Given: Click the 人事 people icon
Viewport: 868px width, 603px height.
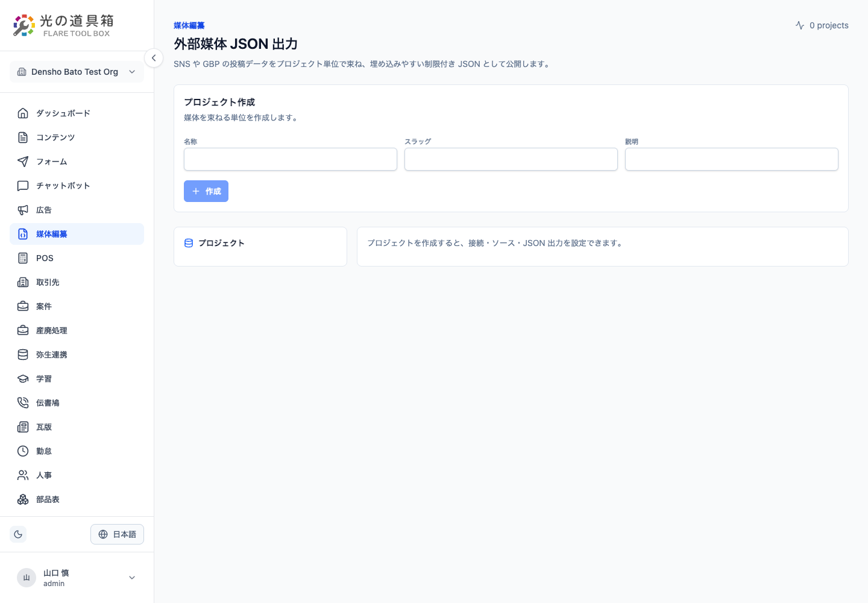Looking at the screenshot, I should coord(23,475).
